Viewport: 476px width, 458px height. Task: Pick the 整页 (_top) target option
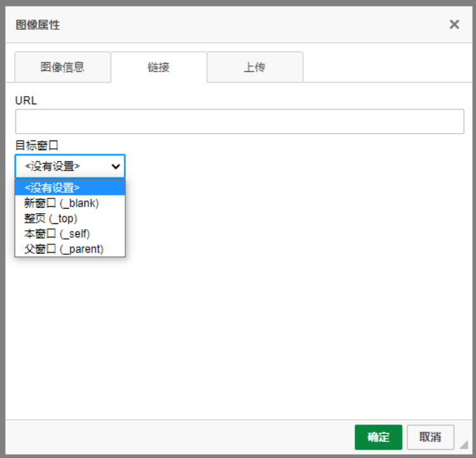[51, 218]
